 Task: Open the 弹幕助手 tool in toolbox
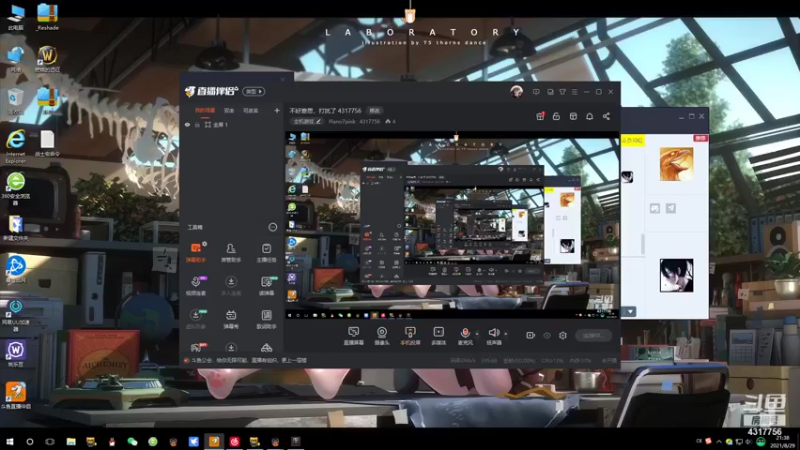click(x=196, y=252)
